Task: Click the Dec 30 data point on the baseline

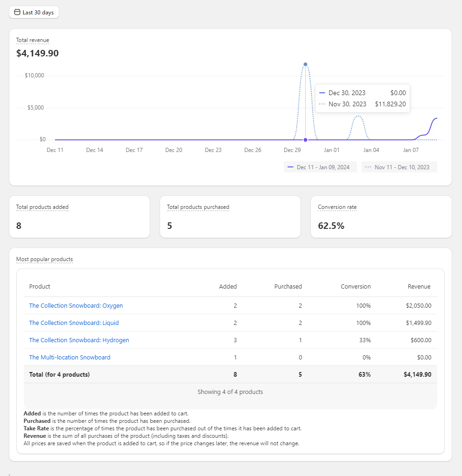Action: coord(305,140)
